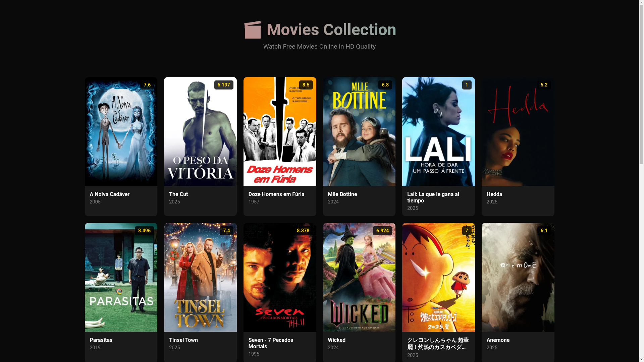Click the Wicked title text
The width and height of the screenshot is (644, 362).
pos(336,340)
